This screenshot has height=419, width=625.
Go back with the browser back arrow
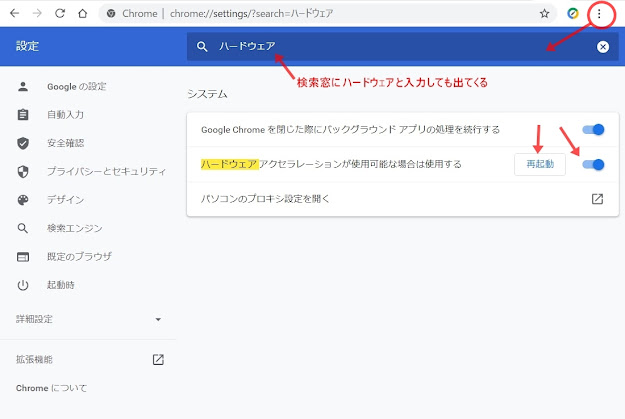pyautogui.click(x=14, y=14)
